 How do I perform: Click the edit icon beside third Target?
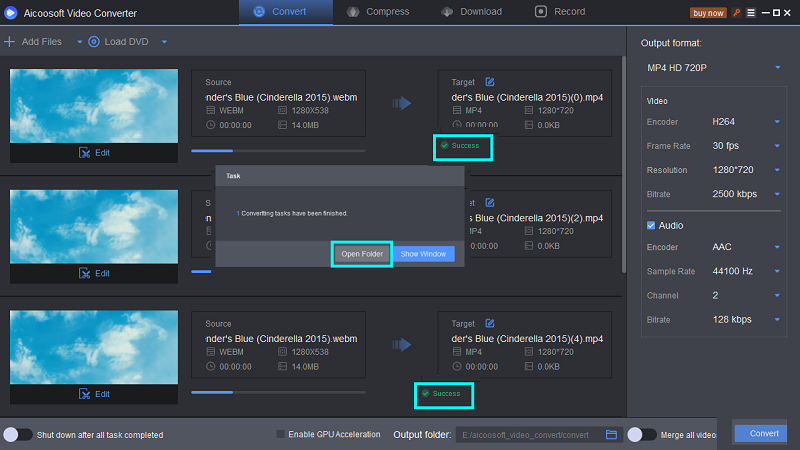click(490, 323)
